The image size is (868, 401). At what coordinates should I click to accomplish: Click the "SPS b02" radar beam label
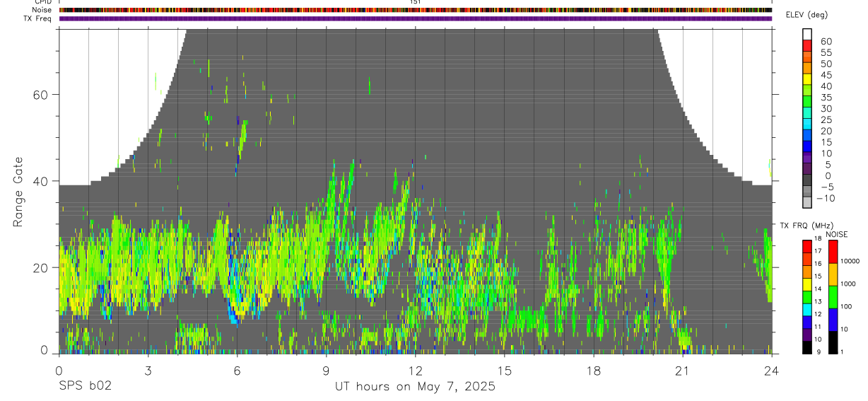[x=85, y=387]
